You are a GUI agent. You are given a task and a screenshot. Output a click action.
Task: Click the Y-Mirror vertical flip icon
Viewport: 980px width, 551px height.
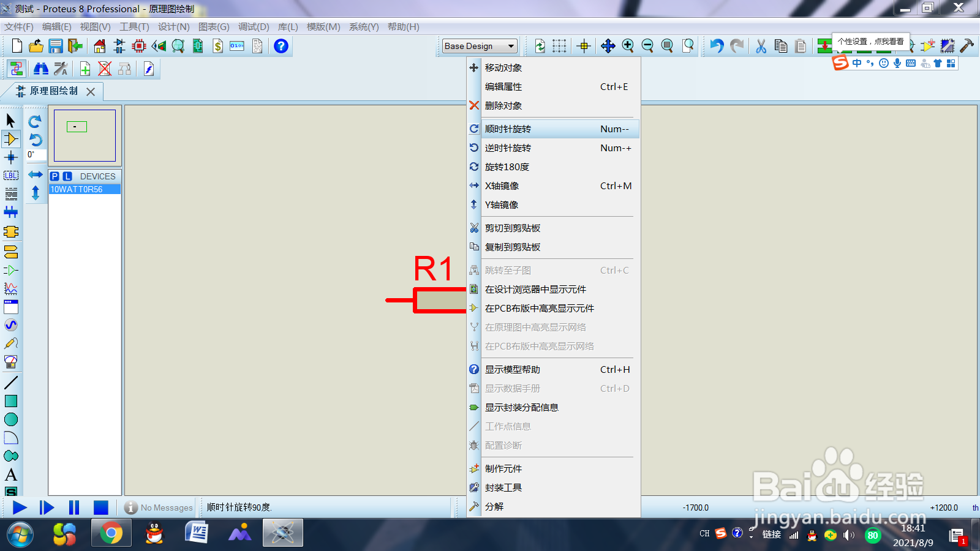coord(35,193)
